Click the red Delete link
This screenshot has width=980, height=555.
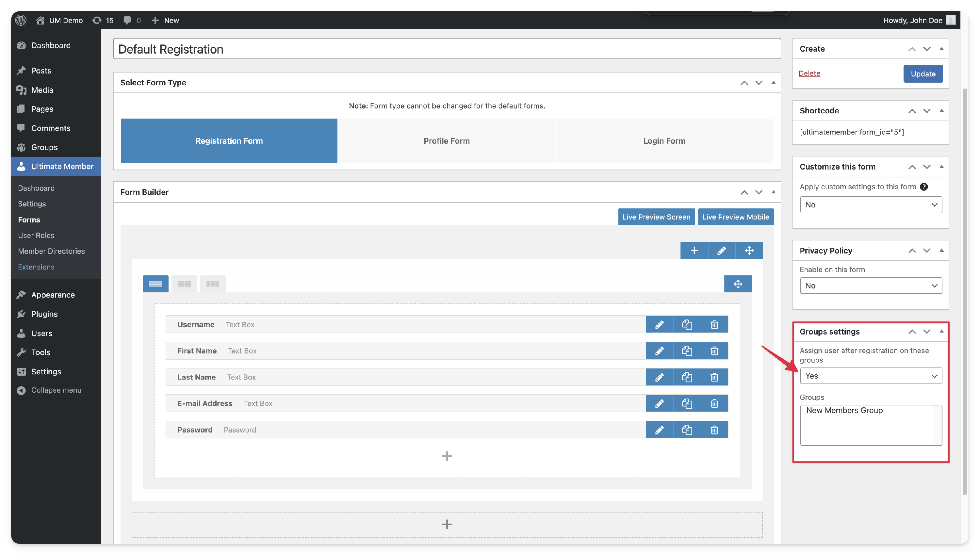point(809,73)
